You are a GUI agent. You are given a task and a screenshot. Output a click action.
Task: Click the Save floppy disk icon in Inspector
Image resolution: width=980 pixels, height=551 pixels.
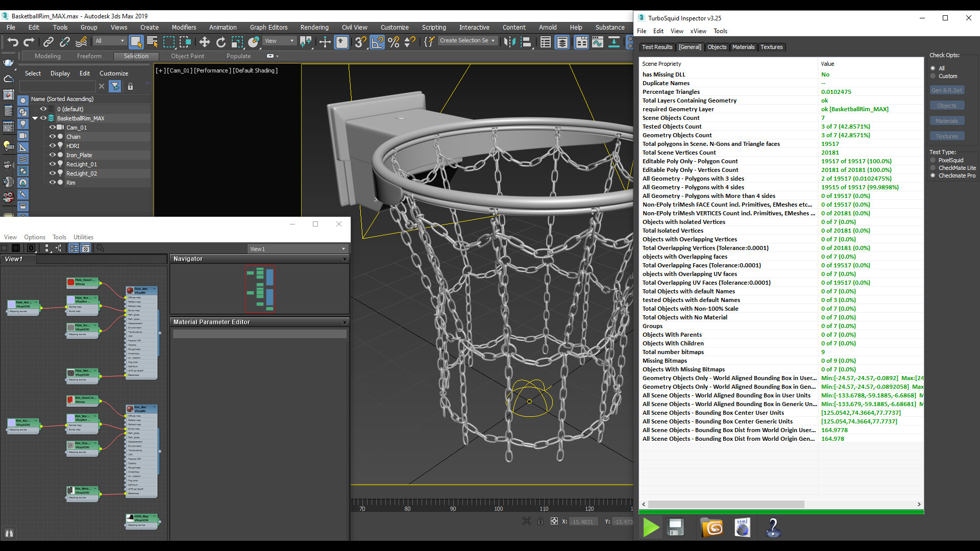pos(676,528)
